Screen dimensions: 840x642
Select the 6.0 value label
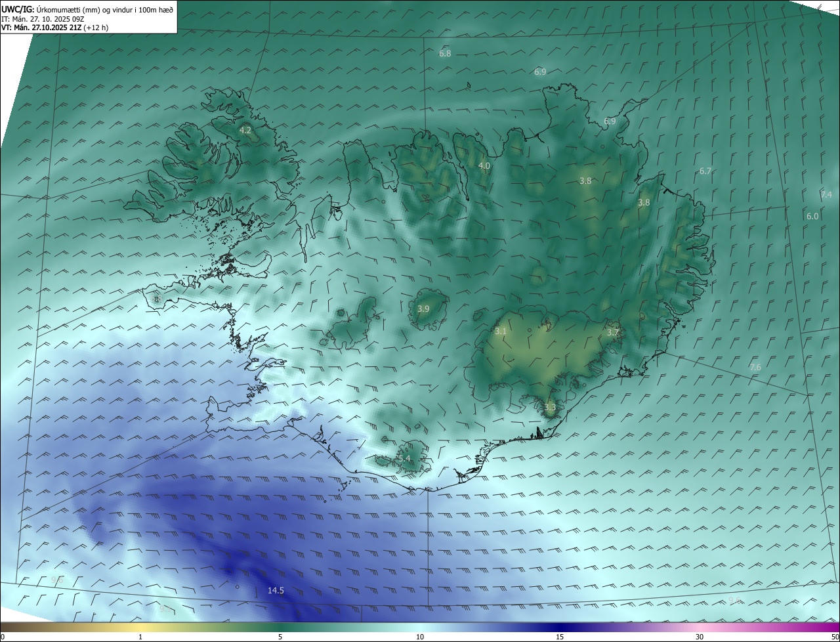[812, 216]
